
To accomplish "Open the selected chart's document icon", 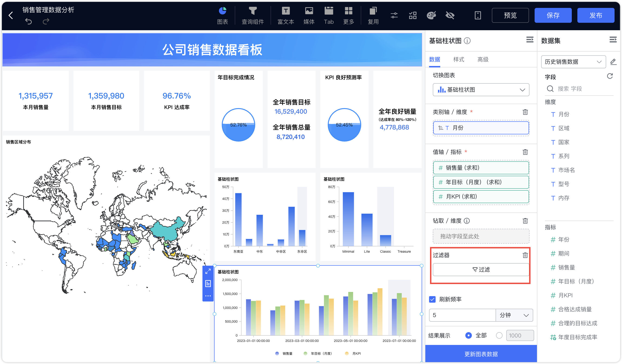I will 208,284.
